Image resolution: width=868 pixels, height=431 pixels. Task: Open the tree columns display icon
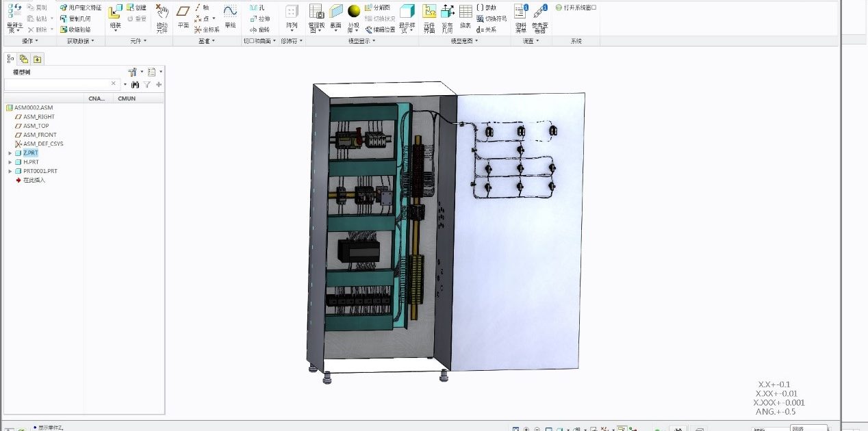coord(152,71)
